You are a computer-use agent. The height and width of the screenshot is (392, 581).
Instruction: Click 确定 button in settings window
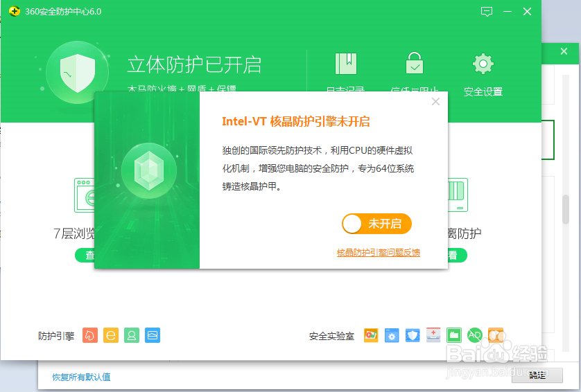[537, 375]
